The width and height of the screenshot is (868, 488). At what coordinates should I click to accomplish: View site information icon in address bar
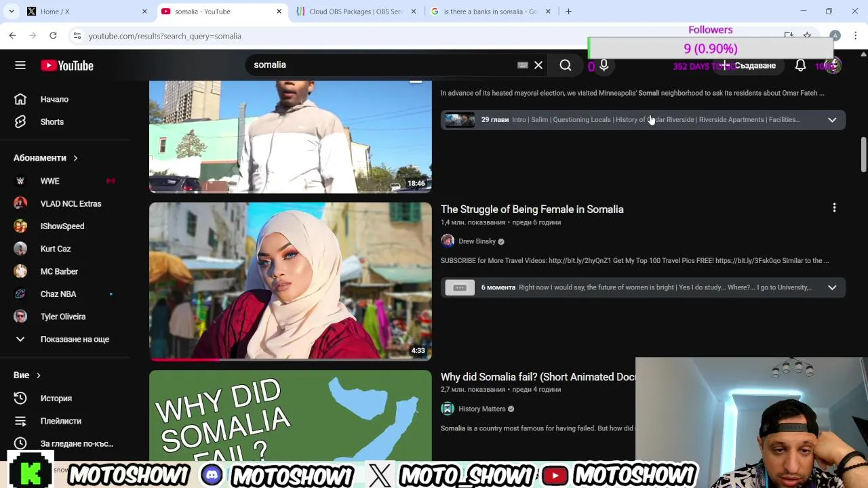[x=77, y=36]
